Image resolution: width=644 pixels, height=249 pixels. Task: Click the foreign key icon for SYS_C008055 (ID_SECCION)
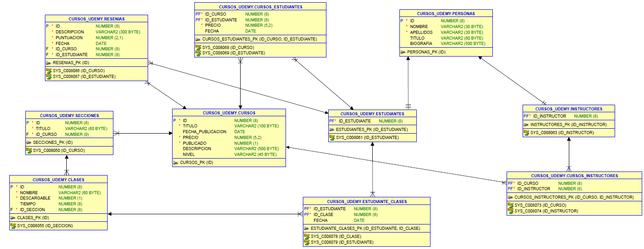pyautogui.click(x=13, y=226)
